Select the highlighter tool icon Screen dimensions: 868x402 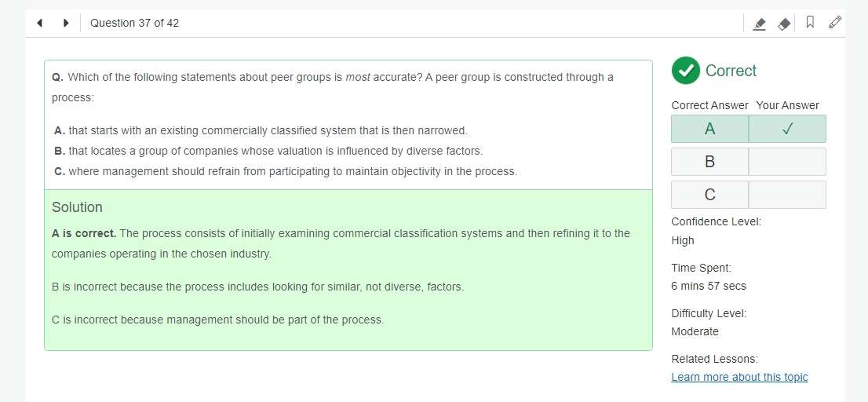tap(760, 24)
